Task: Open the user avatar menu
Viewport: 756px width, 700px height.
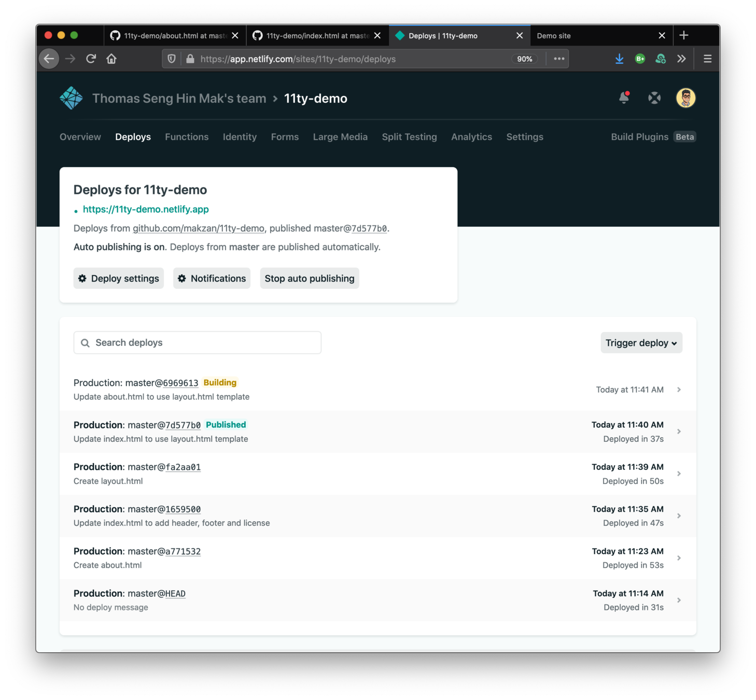Action: click(x=685, y=97)
